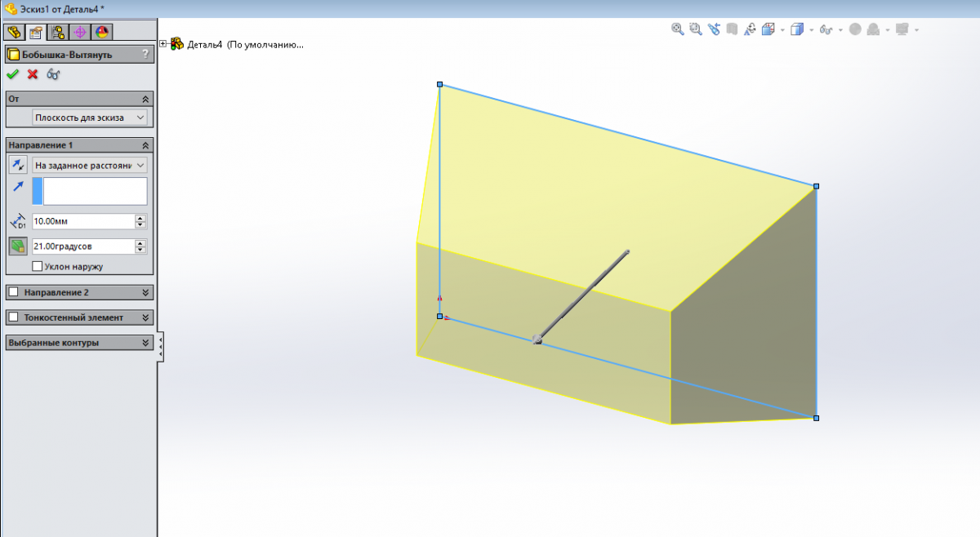Screen dimensions: 980x537
Task: Click the Previous View icon
Action: (714, 29)
